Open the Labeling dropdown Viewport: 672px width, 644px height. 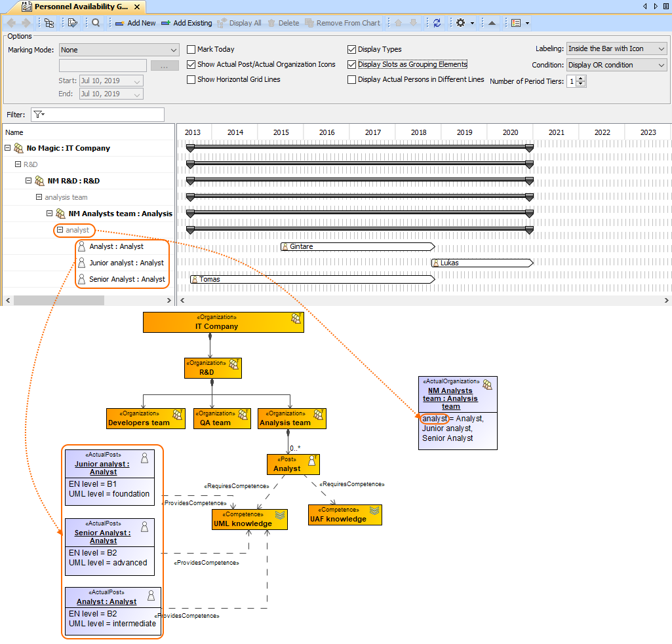(x=616, y=48)
